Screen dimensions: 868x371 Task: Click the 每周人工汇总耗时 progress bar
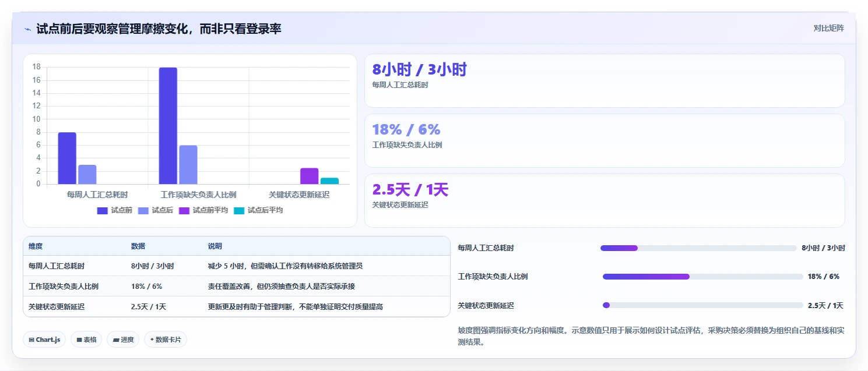[698, 248]
